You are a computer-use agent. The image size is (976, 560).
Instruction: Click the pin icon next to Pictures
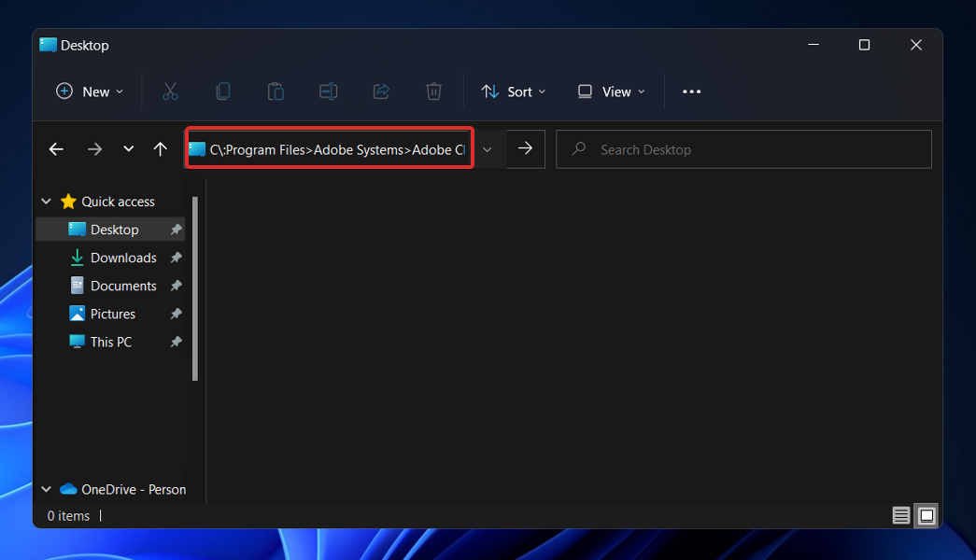(177, 314)
